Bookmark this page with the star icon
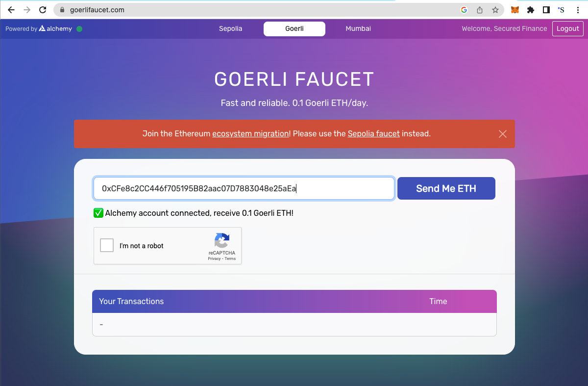Screen dimensions: 588x386 coord(495,10)
